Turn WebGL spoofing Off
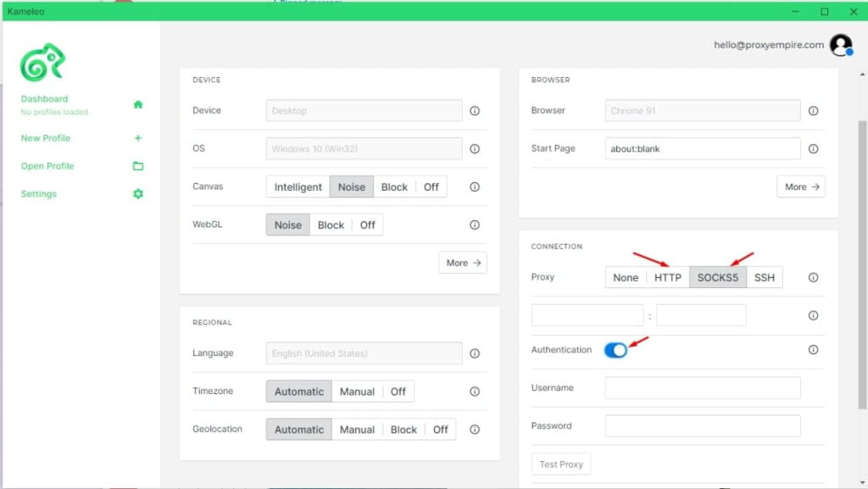 [368, 225]
